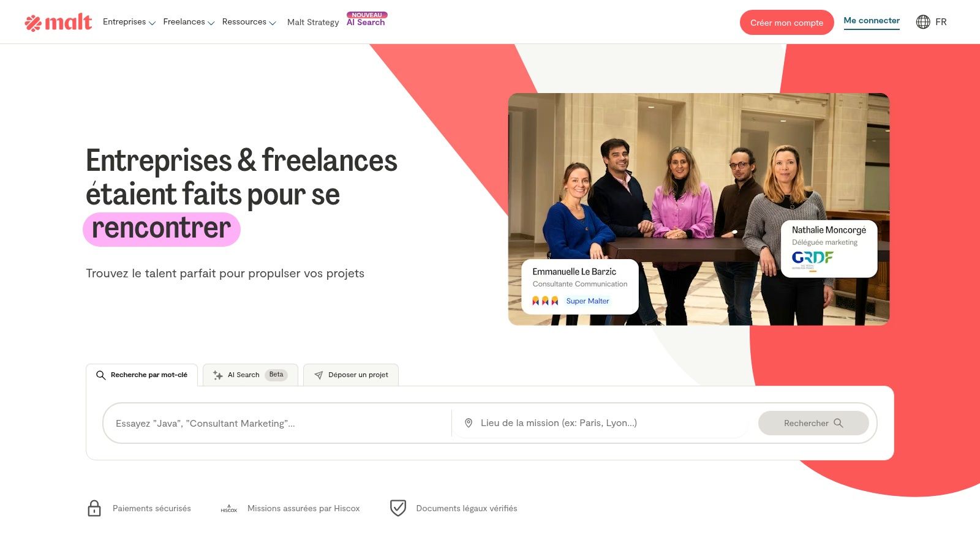Click the sparkle AI Search tab icon
This screenshot has width=980, height=551.
coord(217,375)
